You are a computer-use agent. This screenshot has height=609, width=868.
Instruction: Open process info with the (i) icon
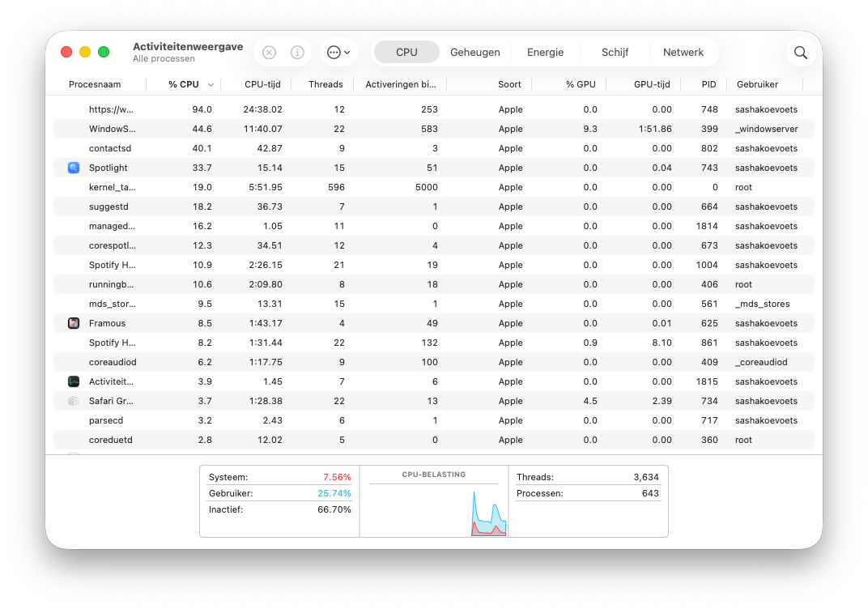(297, 52)
